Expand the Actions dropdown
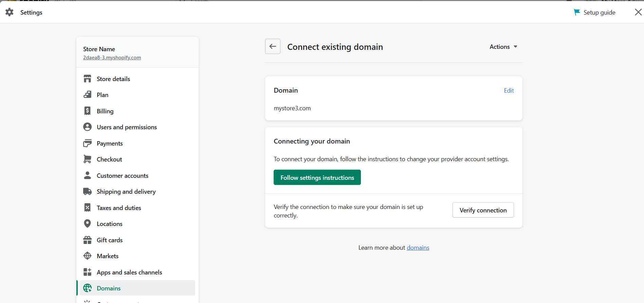This screenshot has width=644, height=303. tap(503, 47)
